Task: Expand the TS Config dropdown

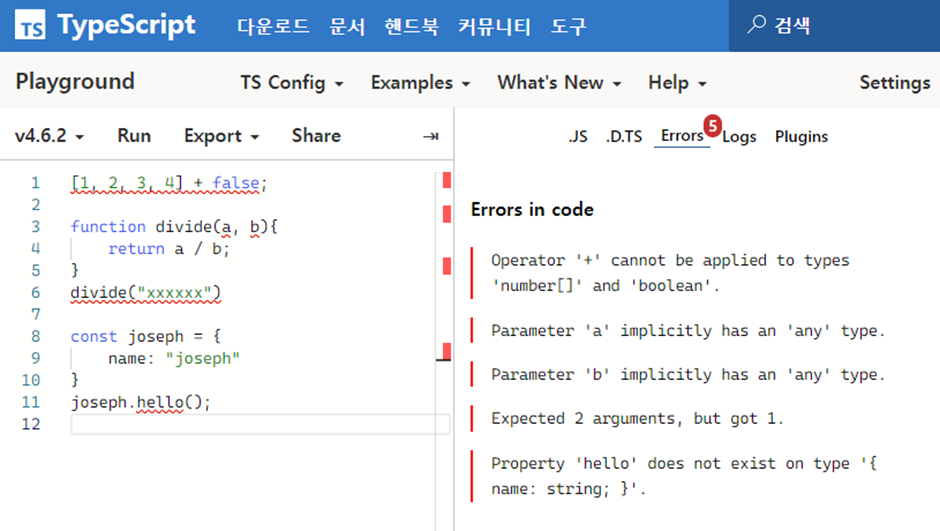Action: point(292,83)
